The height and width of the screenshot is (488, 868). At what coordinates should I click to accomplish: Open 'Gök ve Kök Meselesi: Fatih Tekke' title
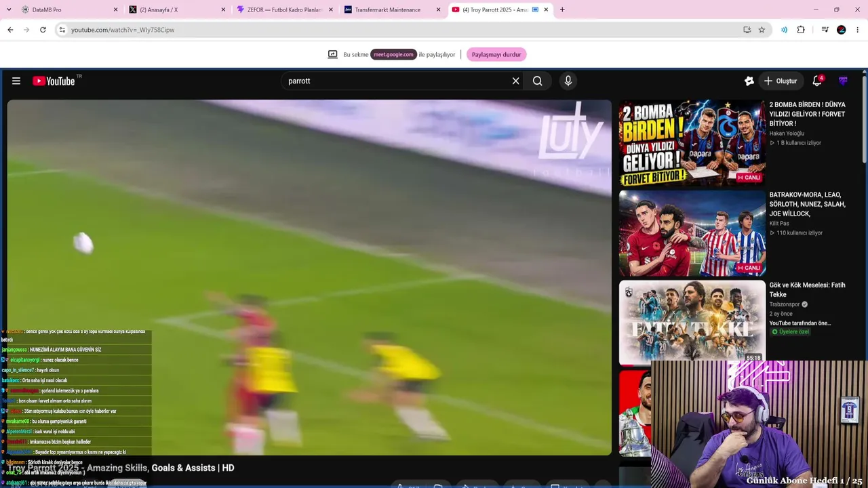tap(807, 290)
